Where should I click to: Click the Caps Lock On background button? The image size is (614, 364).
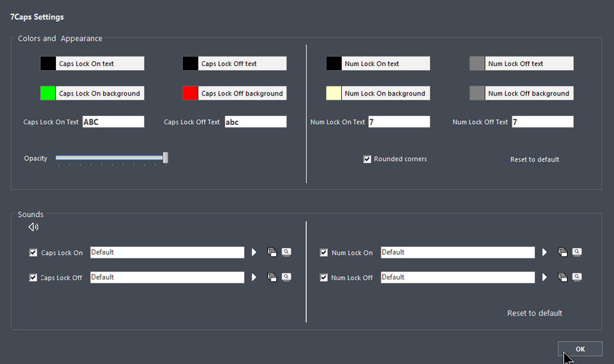[x=100, y=93]
